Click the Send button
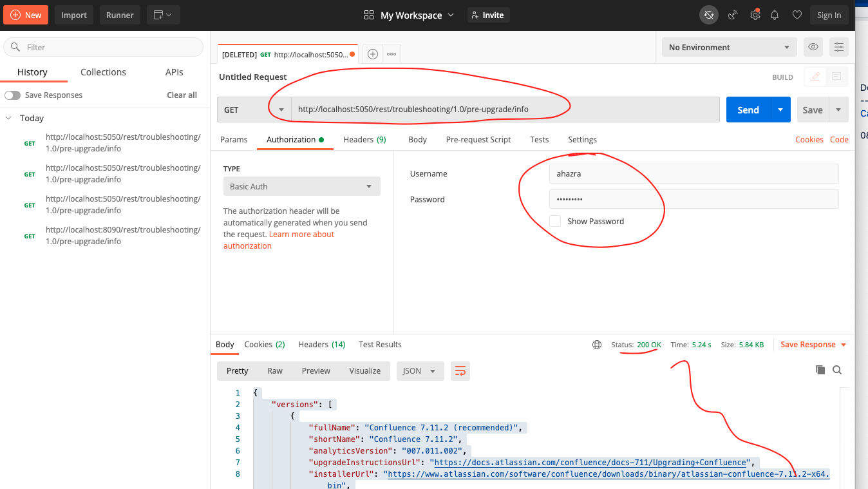The image size is (868, 489). 748,110
